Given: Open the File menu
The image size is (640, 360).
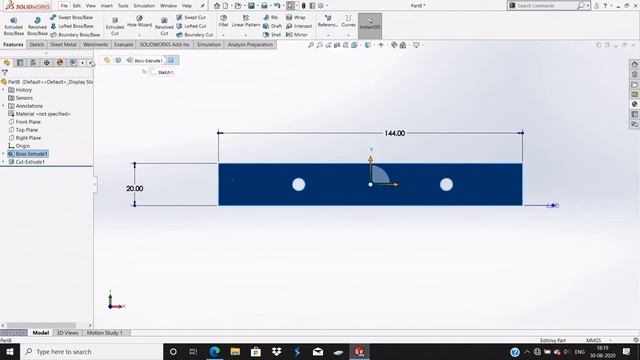Looking at the screenshot, I should point(64,6).
